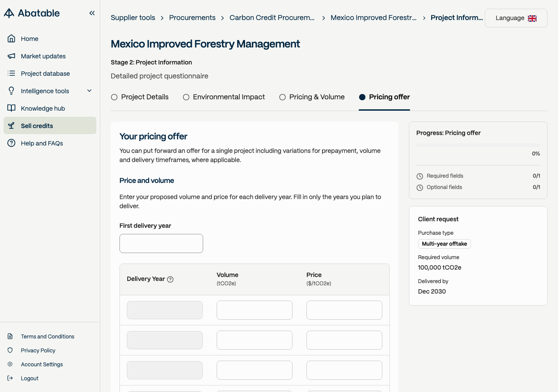558x392 pixels.
Task: Click the Help and FAQs question icon
Action: [x=11, y=143]
